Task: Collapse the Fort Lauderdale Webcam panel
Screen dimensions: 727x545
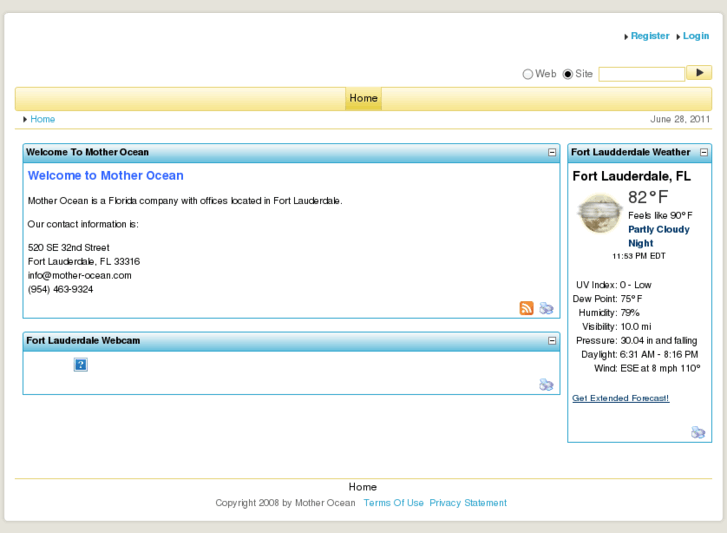Action: click(552, 341)
